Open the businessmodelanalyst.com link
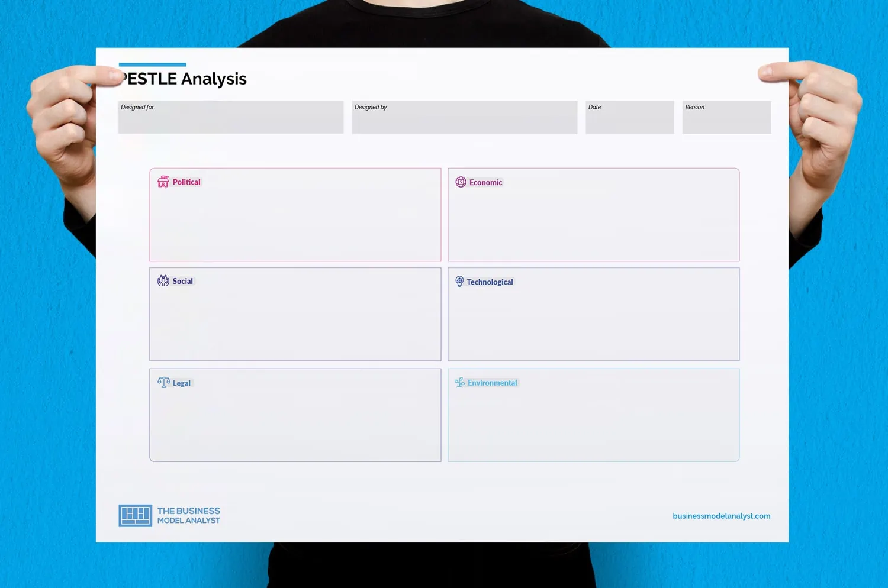The height and width of the screenshot is (588, 888). [x=721, y=516]
